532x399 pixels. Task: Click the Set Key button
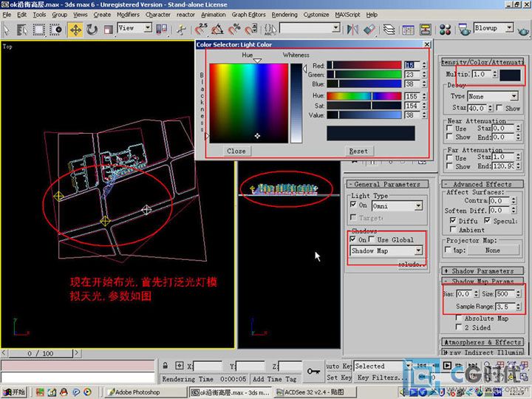point(339,378)
